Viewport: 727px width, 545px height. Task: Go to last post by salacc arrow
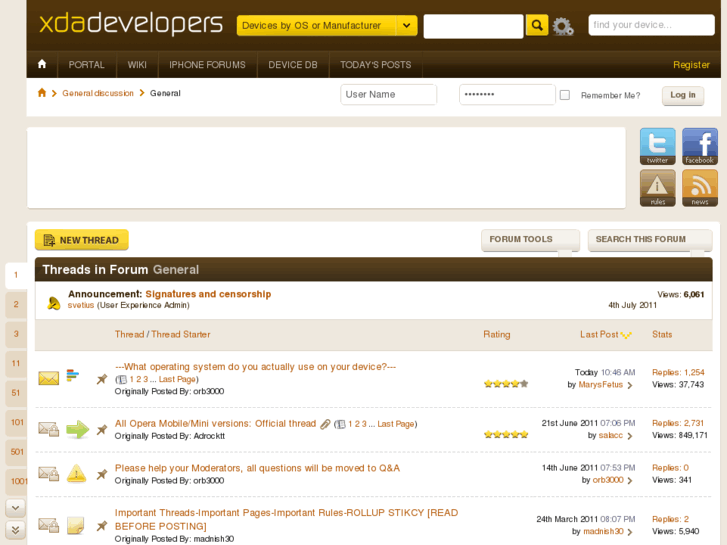tap(630, 436)
